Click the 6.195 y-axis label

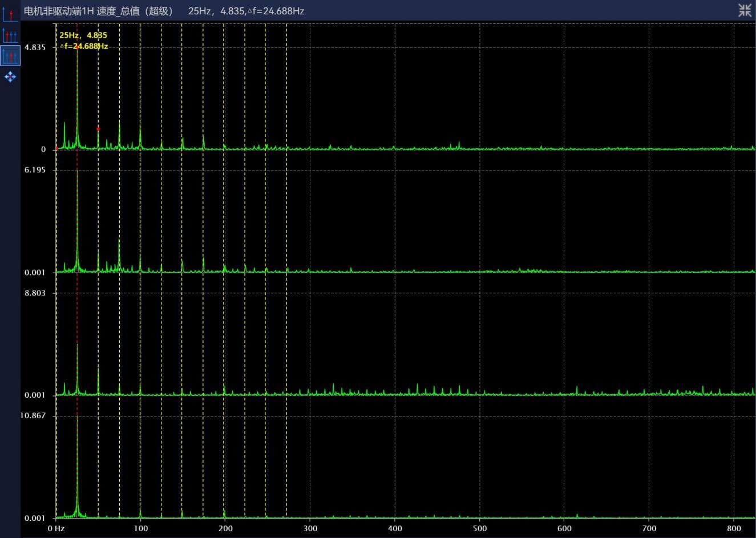[x=35, y=170]
